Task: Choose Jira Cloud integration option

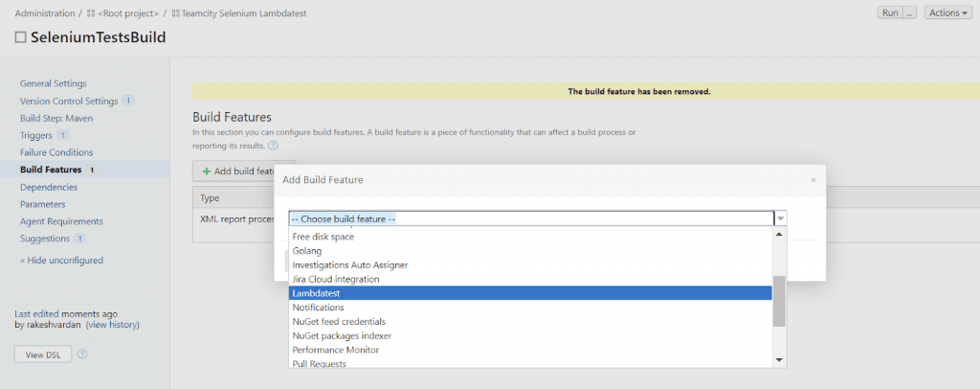Action: click(x=336, y=279)
